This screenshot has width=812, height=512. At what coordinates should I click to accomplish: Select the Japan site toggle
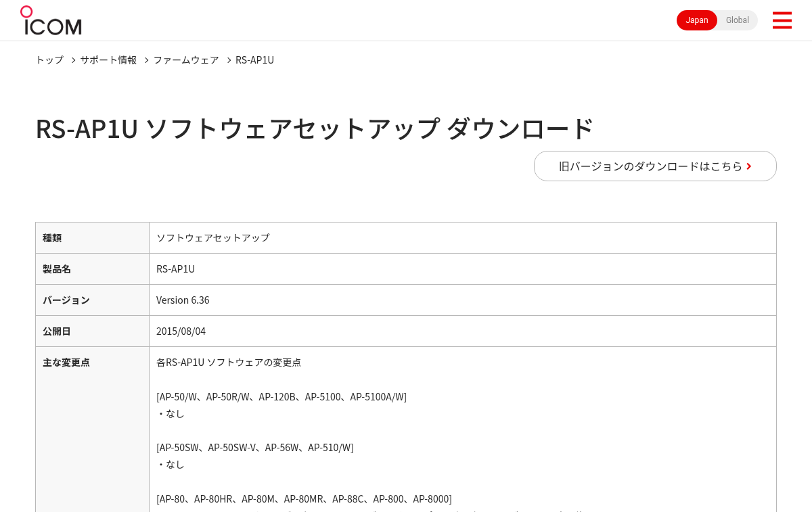click(x=697, y=20)
